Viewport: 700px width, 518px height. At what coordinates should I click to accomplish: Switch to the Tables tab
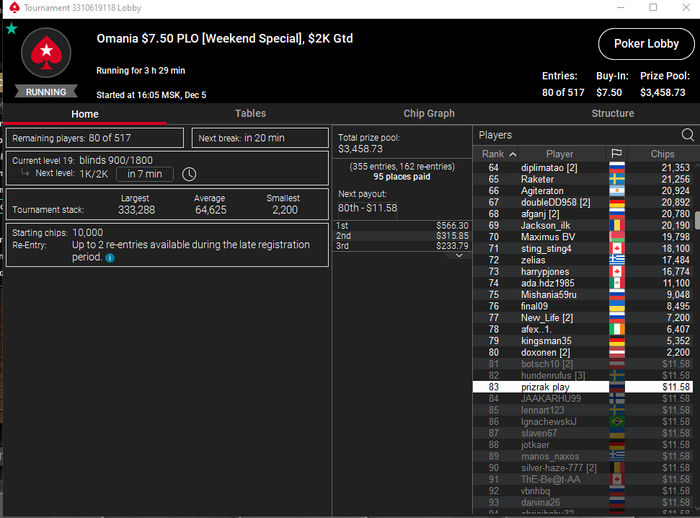(250, 113)
